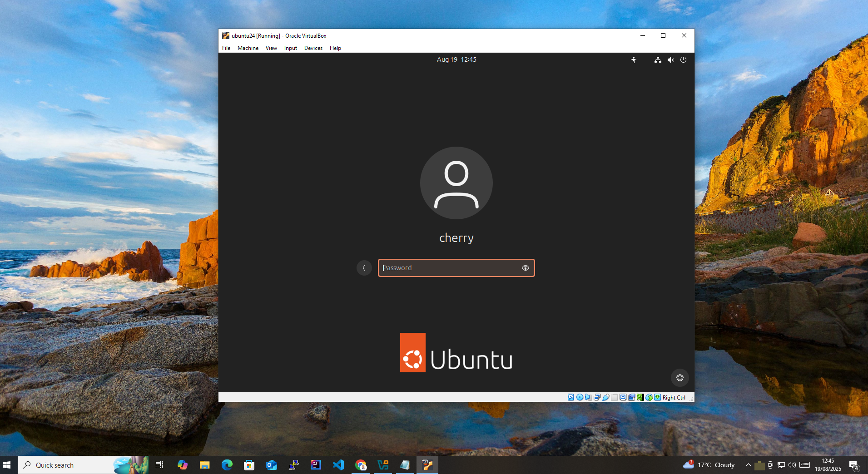Open the Ubuntu power menu in top bar

click(x=683, y=60)
